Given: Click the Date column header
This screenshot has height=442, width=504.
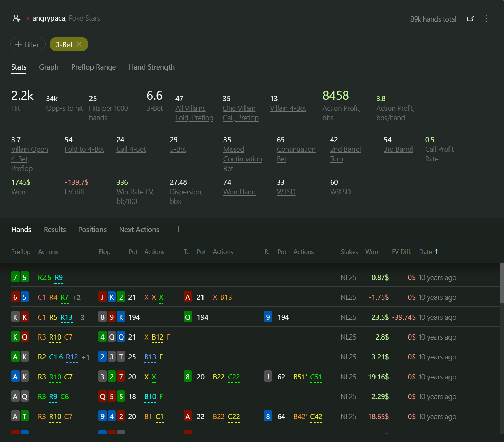Looking at the screenshot, I should [x=426, y=252].
